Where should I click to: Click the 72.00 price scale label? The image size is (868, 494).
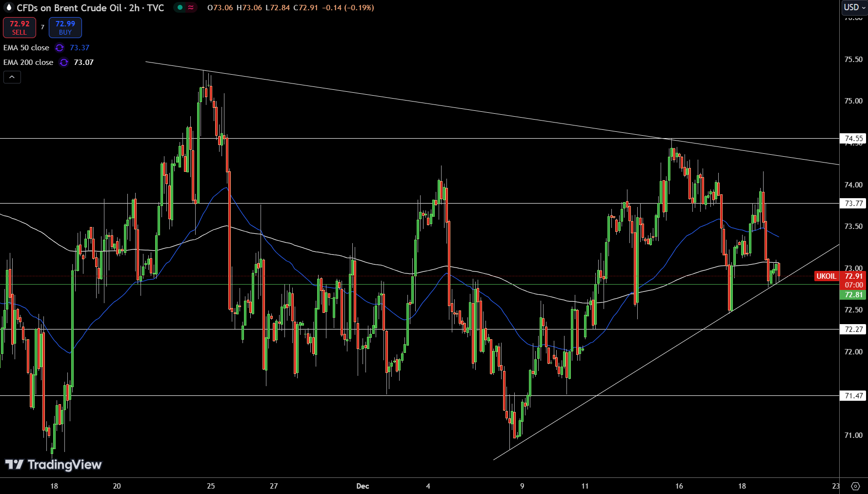pos(853,351)
